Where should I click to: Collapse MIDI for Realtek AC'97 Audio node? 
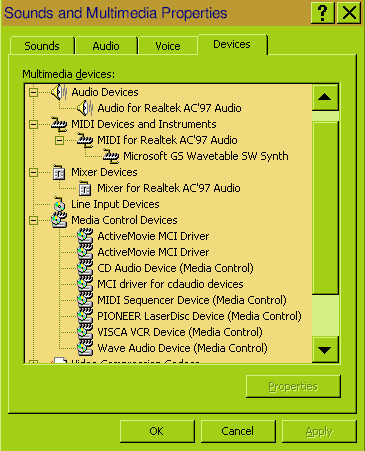[x=59, y=140]
